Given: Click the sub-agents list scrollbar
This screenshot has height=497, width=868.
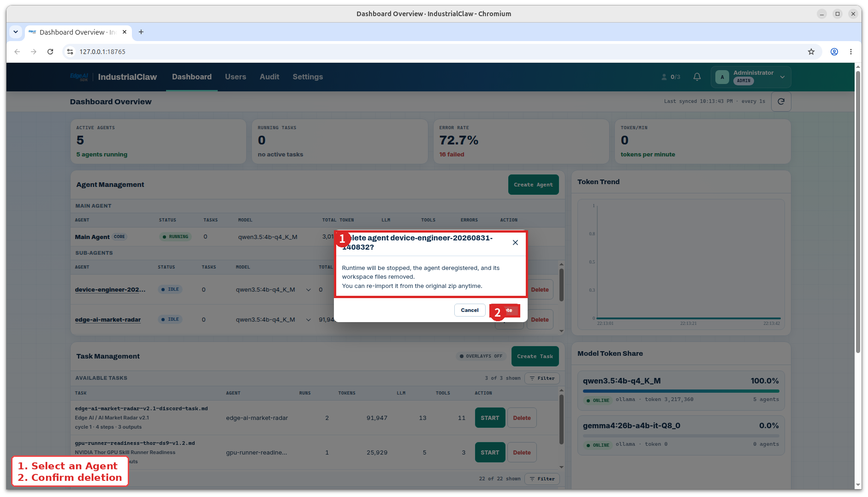Looking at the screenshot, I should tap(561, 285).
